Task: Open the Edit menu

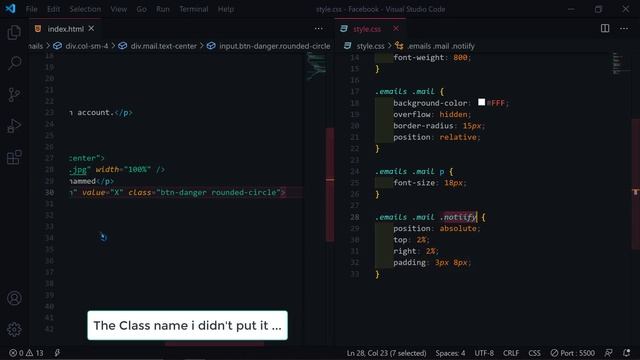Action: 53,9
